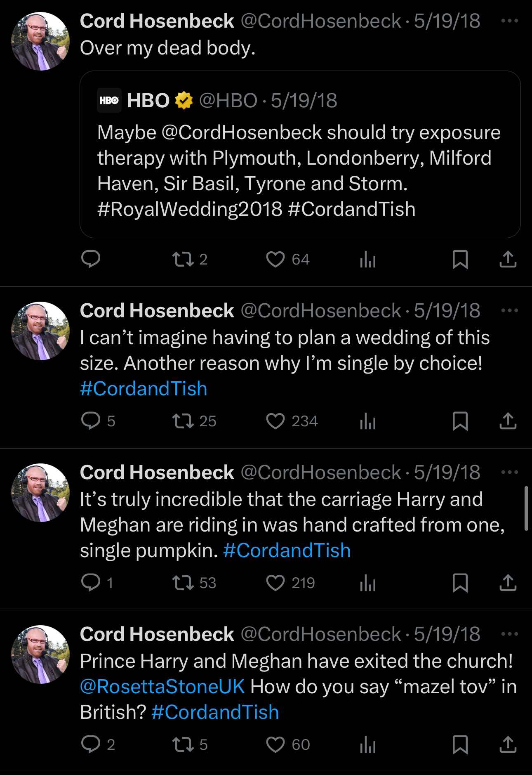This screenshot has width=532, height=775.
Task: Reply to the "mazel tov" tweet
Action: [x=91, y=744]
